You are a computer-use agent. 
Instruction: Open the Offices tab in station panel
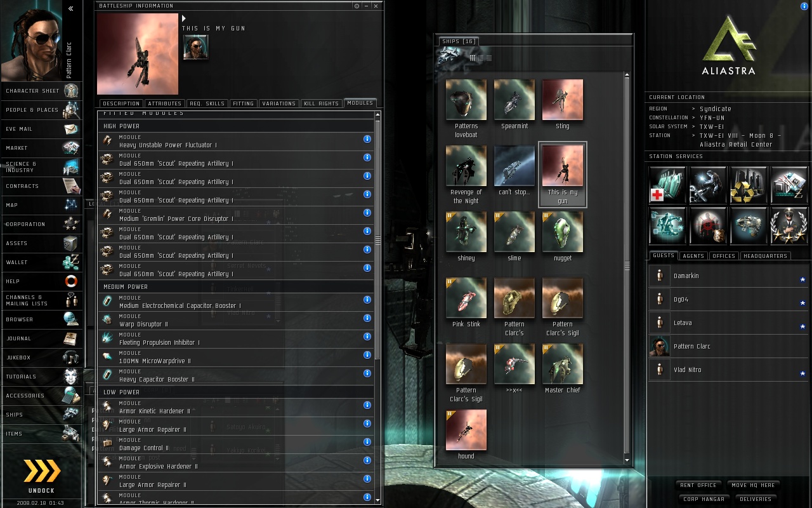[723, 256]
